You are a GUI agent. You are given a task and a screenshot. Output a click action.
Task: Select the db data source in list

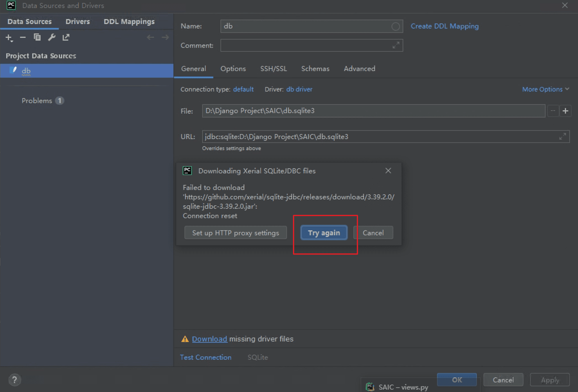point(26,71)
